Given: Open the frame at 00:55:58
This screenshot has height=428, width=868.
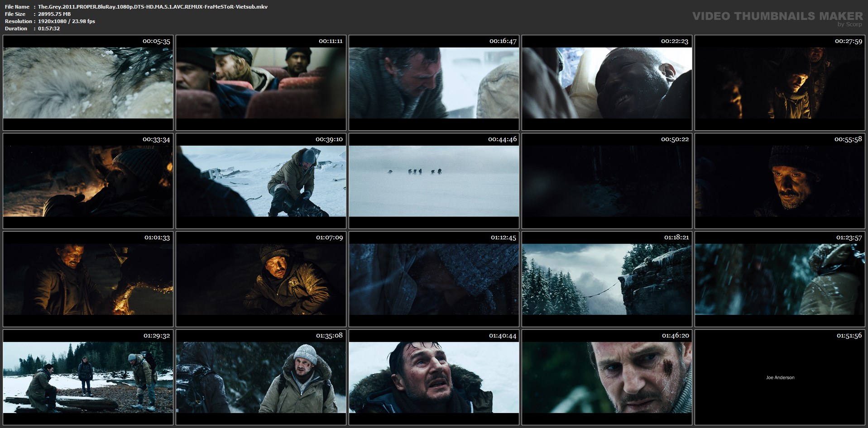Looking at the screenshot, I should click(x=780, y=181).
